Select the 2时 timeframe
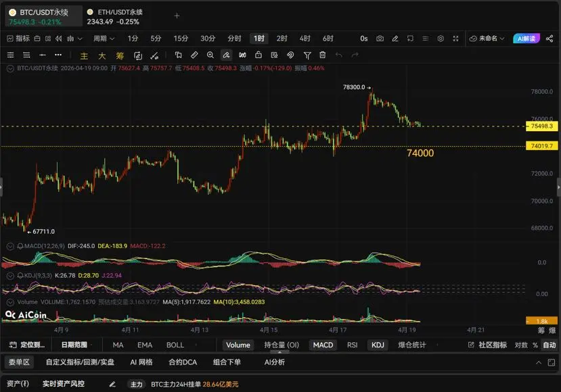 [x=282, y=39]
